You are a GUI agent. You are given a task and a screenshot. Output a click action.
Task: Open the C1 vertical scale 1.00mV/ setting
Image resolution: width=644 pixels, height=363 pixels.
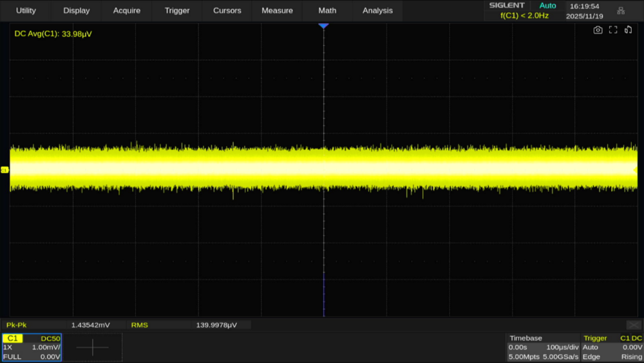[46, 348]
